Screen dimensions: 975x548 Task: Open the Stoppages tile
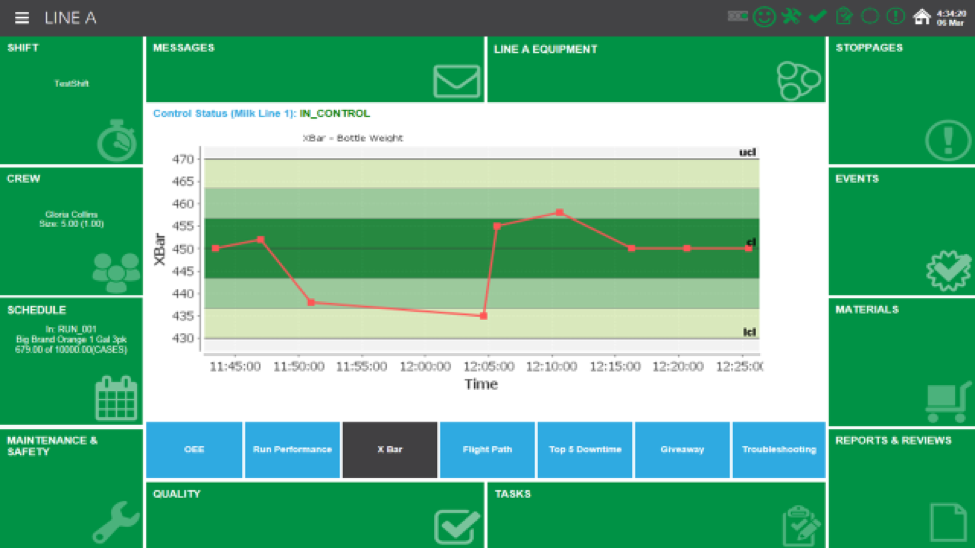pyautogui.click(x=901, y=100)
